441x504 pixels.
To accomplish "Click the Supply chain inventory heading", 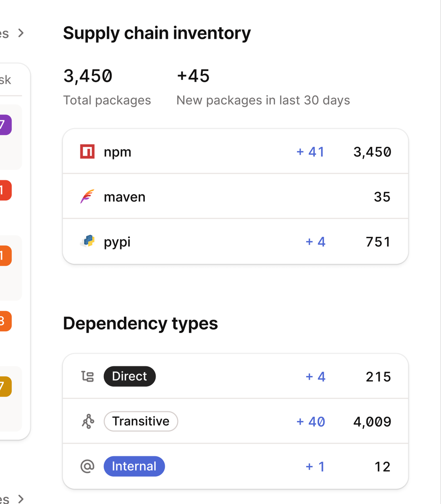I will (157, 33).
